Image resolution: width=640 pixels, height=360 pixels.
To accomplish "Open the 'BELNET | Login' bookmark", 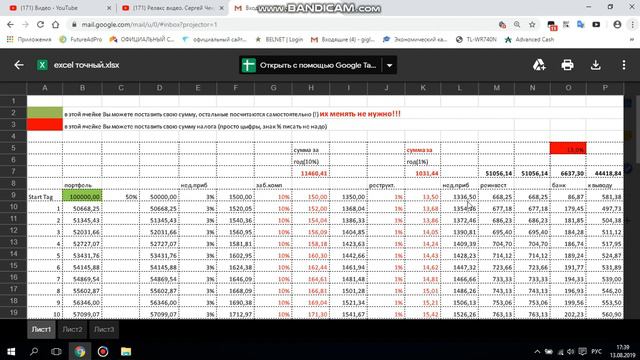I will (x=279, y=40).
